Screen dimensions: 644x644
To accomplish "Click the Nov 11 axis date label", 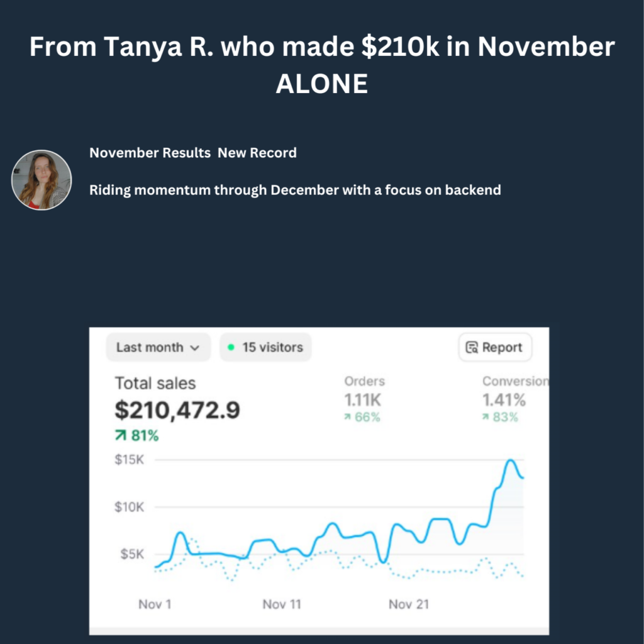I will pyautogui.click(x=282, y=604).
